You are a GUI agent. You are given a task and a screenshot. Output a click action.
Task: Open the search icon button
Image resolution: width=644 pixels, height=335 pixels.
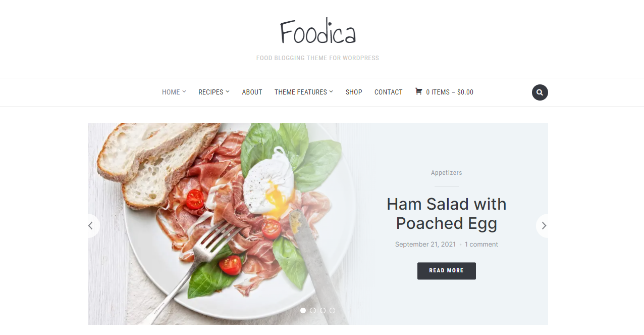[540, 92]
